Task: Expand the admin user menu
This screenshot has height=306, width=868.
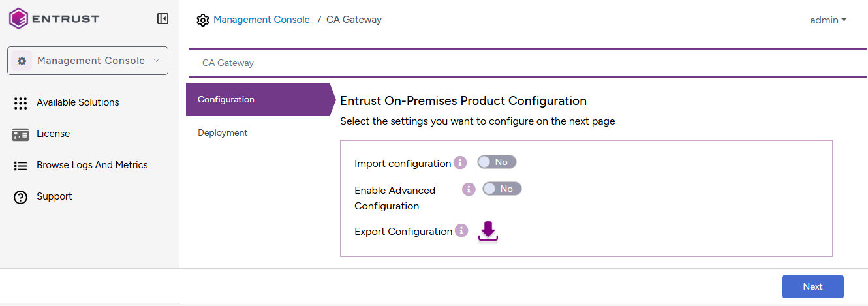Action: tap(828, 20)
